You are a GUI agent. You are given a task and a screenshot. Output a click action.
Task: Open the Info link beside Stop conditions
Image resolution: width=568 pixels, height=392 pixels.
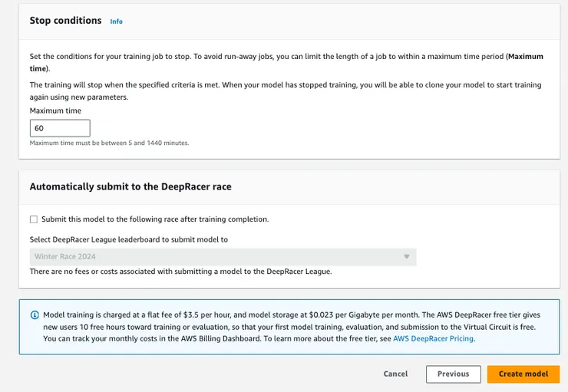tap(116, 21)
